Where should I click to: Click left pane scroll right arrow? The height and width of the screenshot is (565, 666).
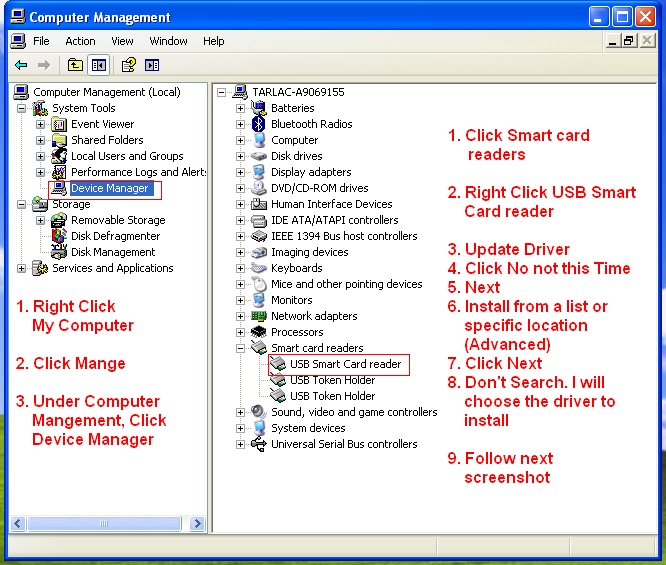coord(198,523)
